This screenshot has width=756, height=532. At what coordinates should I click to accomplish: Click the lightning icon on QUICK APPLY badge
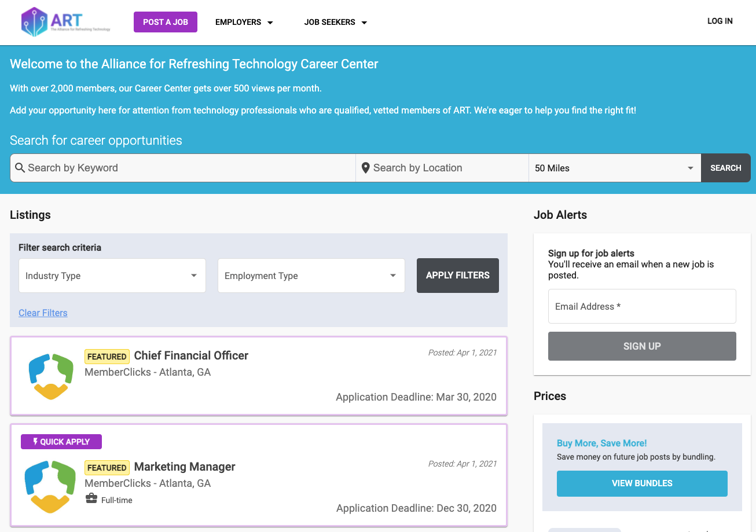(35, 441)
